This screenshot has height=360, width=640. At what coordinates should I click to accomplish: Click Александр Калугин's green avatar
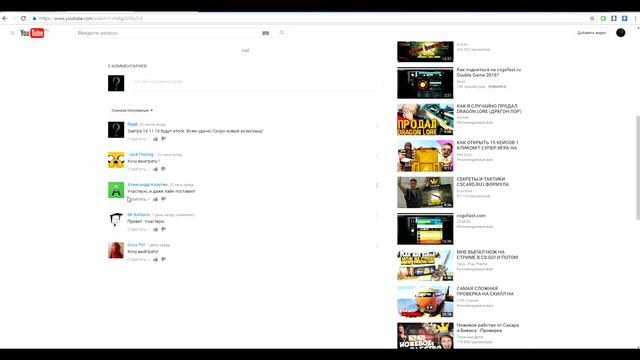pyautogui.click(x=116, y=190)
